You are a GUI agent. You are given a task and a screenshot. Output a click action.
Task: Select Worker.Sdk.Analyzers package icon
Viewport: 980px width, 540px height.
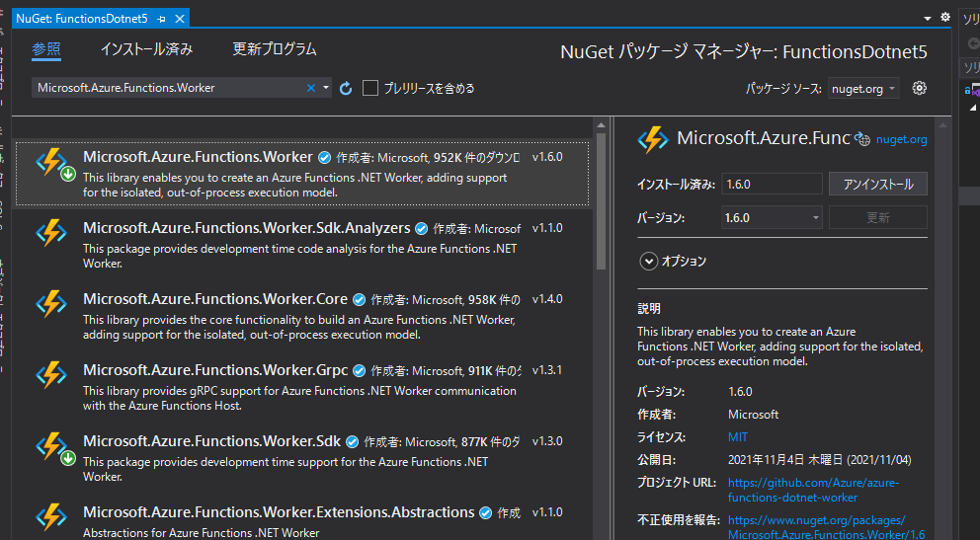[x=51, y=233]
